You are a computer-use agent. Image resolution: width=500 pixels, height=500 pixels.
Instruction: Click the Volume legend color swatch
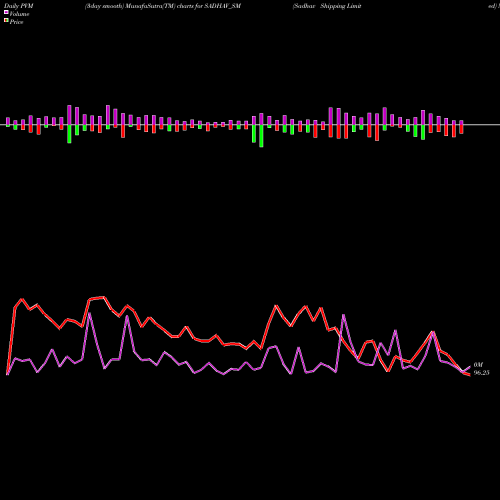6,13
